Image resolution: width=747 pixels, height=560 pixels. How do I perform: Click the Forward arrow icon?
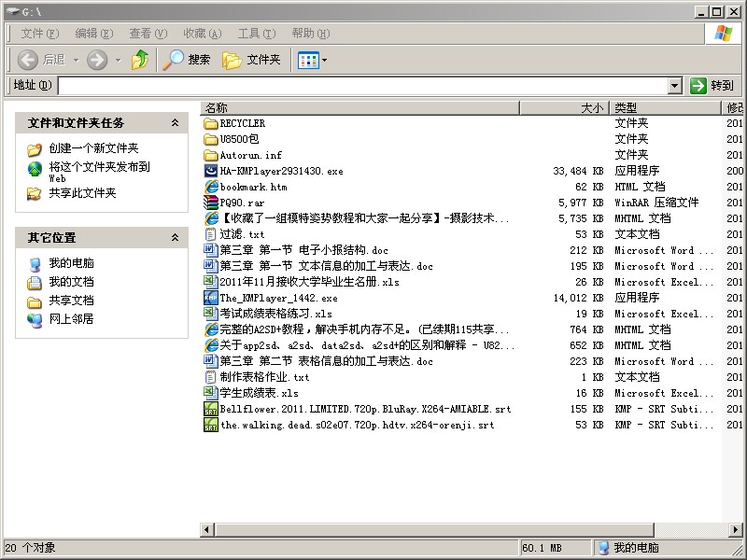97,60
